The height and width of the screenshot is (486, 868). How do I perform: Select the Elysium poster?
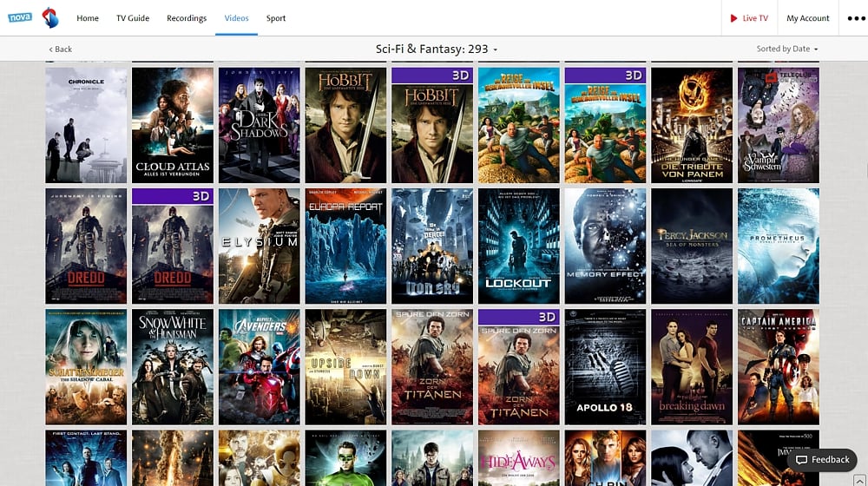(x=259, y=246)
